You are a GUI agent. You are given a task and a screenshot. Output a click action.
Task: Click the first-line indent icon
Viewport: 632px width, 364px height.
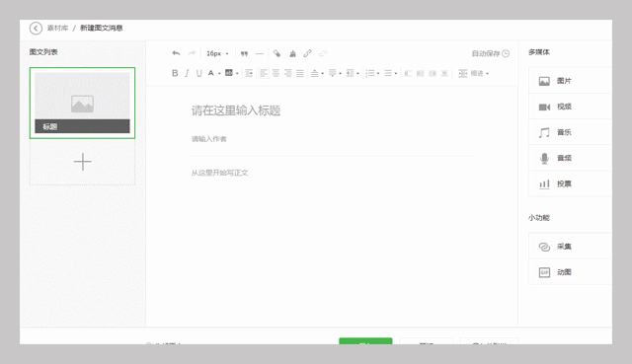[x=249, y=73]
